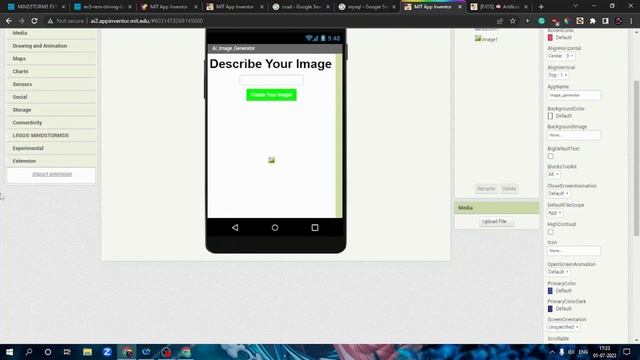Show hidden system tray icons
The width and height of the screenshot is (640, 360).
coord(552,352)
